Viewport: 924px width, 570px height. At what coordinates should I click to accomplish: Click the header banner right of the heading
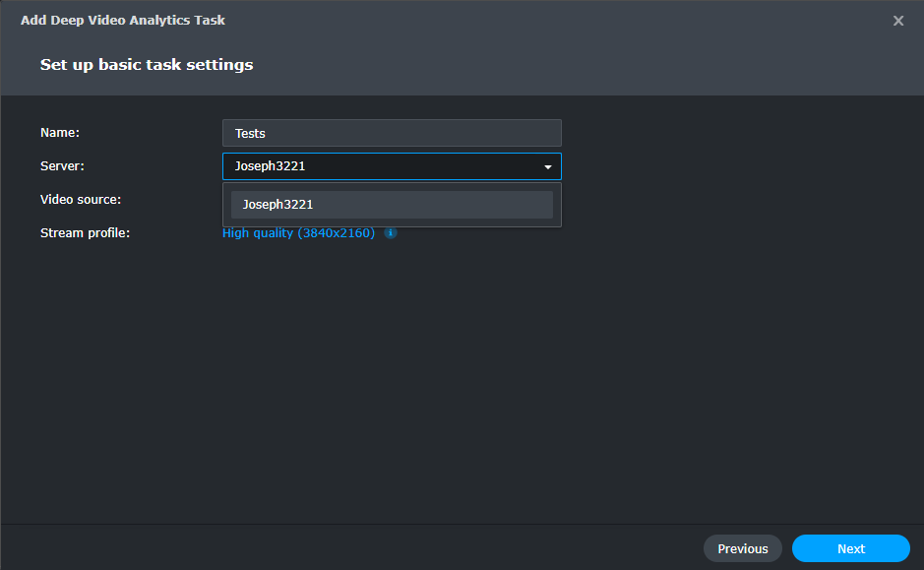click(x=590, y=66)
